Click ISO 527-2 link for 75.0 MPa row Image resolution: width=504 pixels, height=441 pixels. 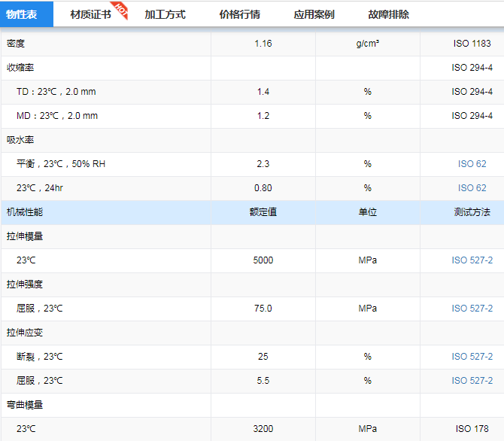[x=472, y=309]
